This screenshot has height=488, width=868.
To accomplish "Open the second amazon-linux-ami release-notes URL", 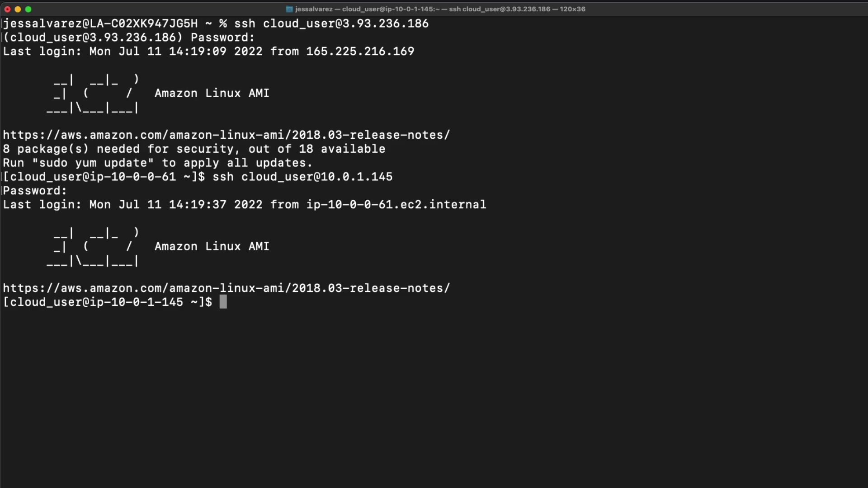I will pyautogui.click(x=226, y=288).
